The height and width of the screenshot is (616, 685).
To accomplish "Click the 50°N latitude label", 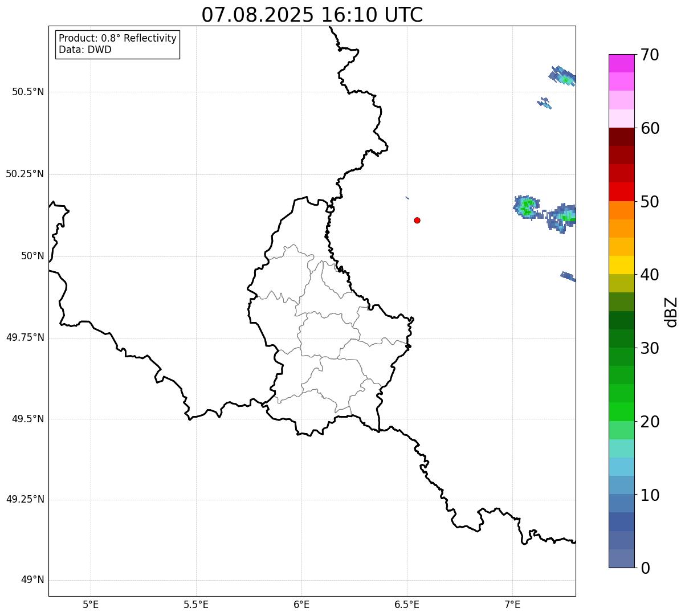I will point(32,256).
